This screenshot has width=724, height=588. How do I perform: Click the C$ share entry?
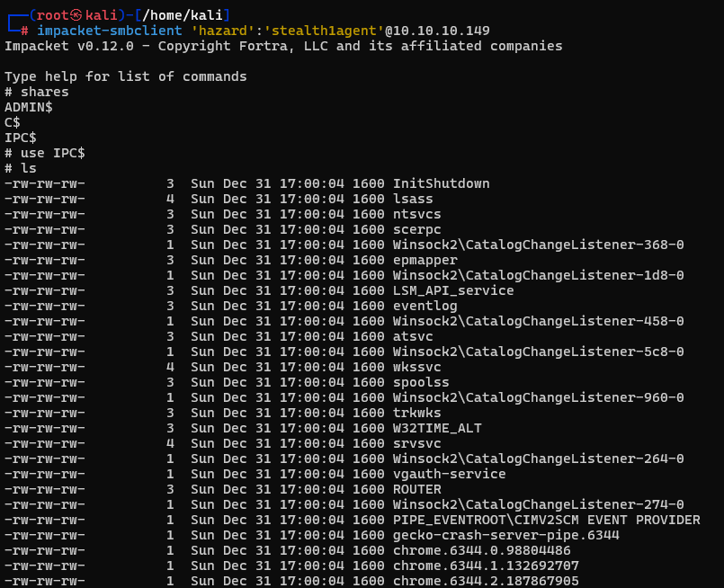pyautogui.click(x=13, y=122)
